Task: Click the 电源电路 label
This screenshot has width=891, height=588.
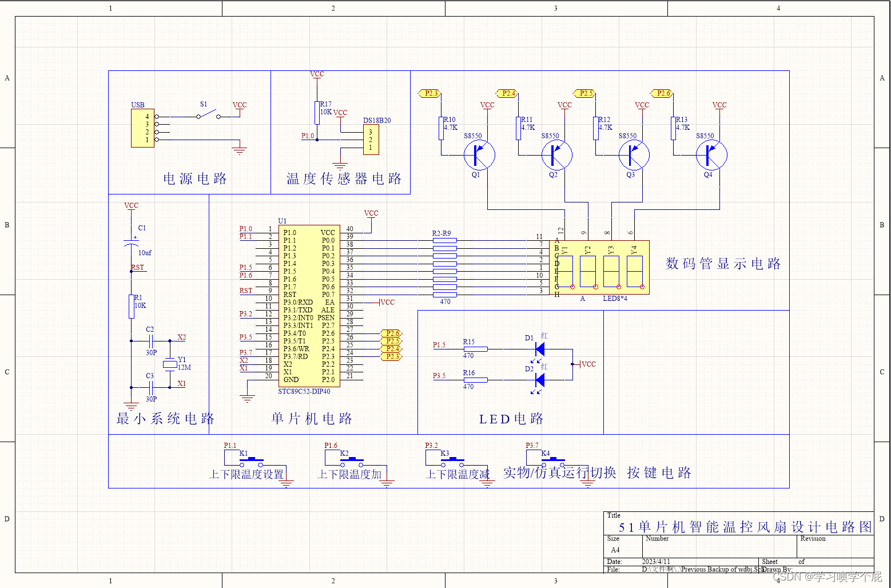Action: point(195,179)
